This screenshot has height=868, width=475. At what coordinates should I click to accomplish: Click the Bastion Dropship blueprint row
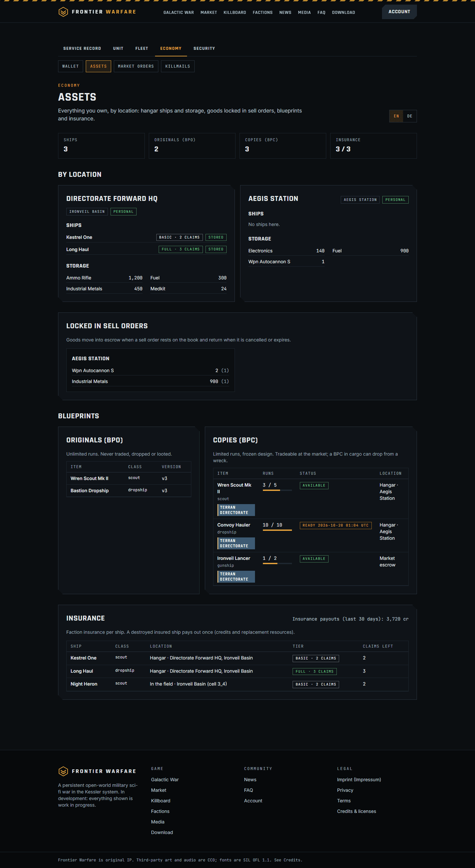[129, 491]
